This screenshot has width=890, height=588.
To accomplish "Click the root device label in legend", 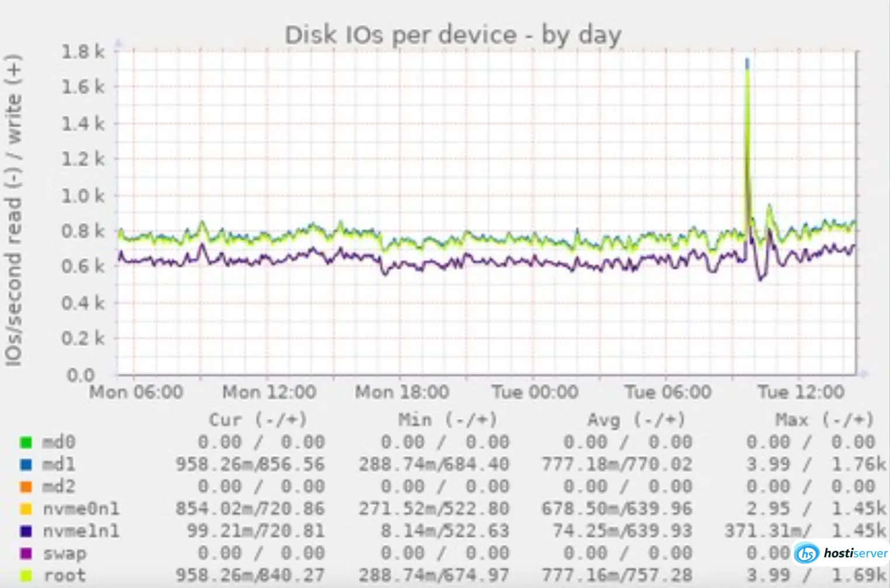I will coord(65,575).
